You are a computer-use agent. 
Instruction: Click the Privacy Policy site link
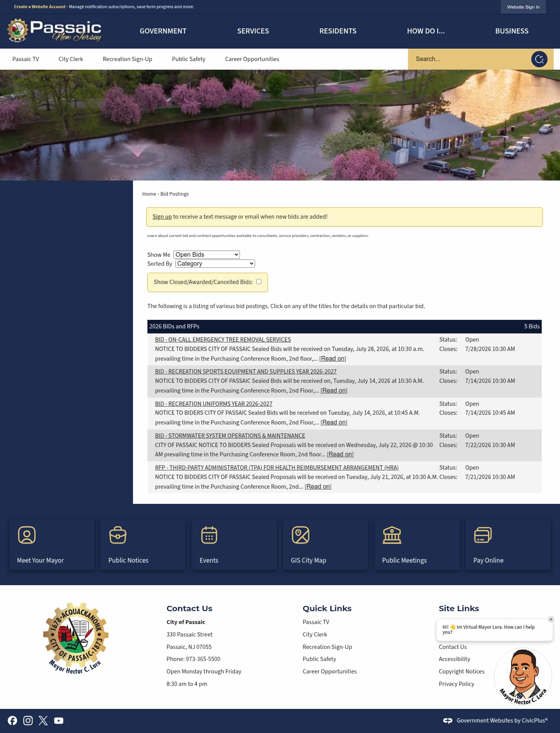click(456, 684)
